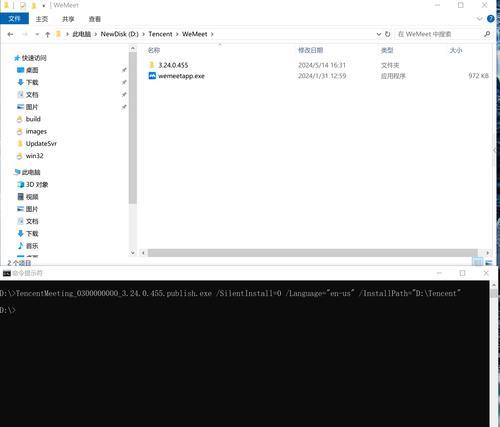Open address bar history dropdown
The height and width of the screenshot is (427, 500).
coord(379,34)
